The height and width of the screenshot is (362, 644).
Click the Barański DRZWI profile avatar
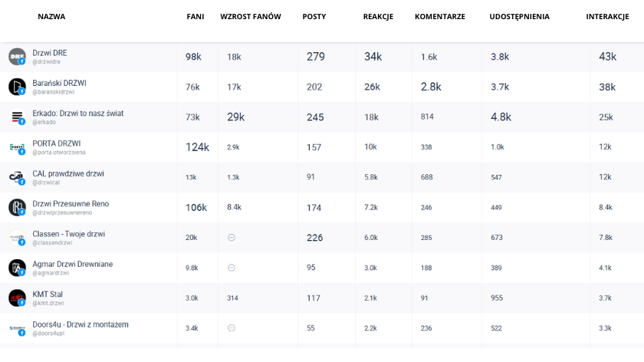[x=17, y=87]
